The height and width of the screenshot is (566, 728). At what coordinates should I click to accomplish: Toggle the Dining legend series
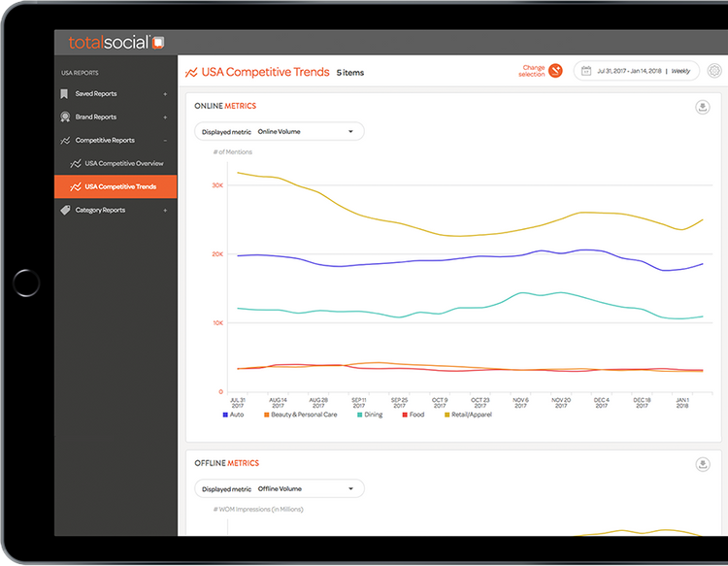click(370, 415)
